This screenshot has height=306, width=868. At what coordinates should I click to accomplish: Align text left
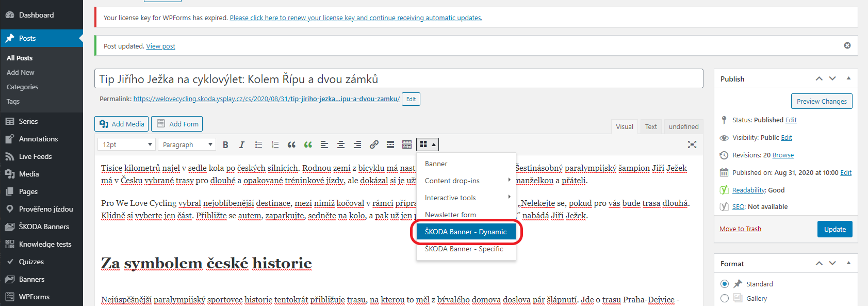tap(324, 144)
